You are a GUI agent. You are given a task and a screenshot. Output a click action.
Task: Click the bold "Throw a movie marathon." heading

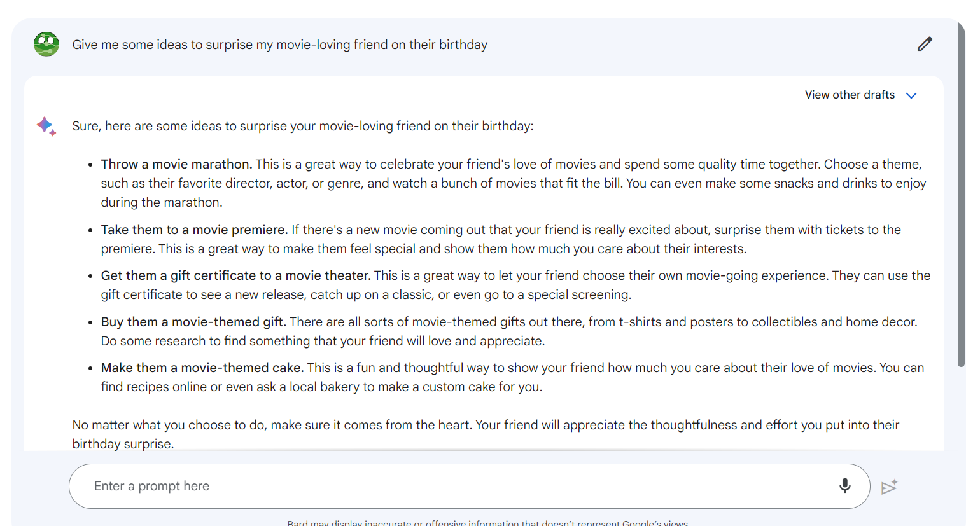pos(176,164)
